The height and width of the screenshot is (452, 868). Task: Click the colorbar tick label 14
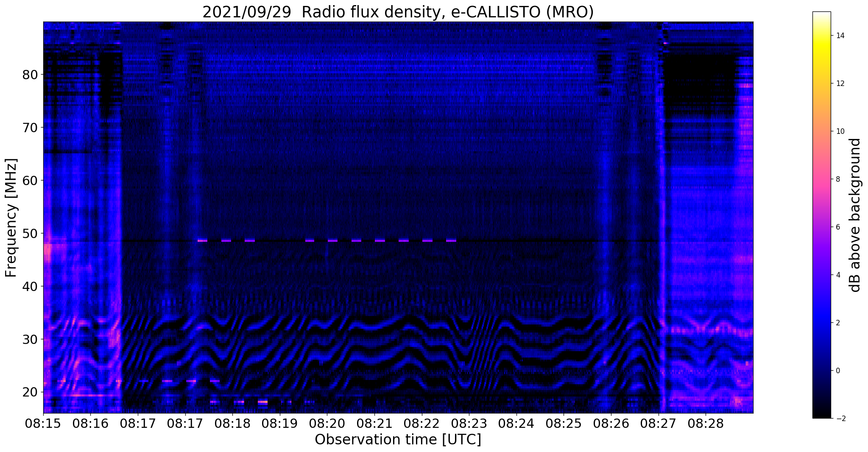pyautogui.click(x=840, y=36)
